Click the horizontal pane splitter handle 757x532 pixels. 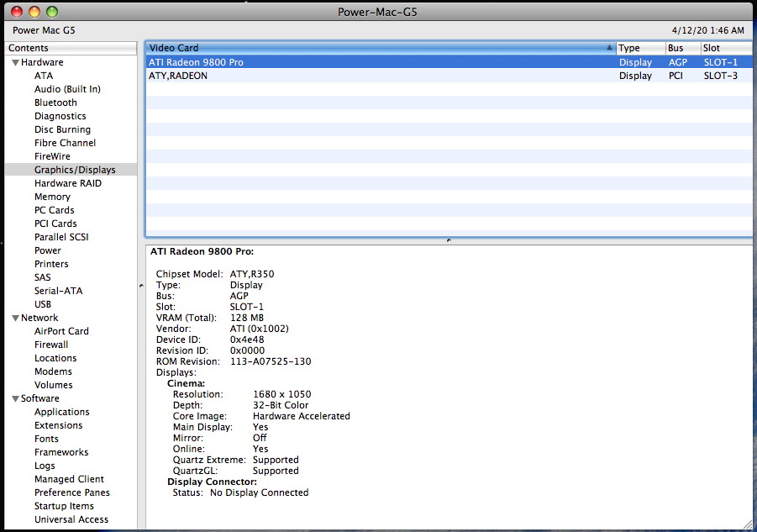click(x=449, y=240)
